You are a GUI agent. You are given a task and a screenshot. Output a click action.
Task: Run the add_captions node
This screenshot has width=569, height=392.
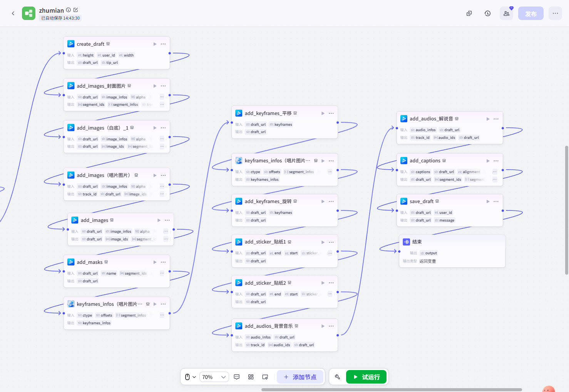click(x=488, y=161)
